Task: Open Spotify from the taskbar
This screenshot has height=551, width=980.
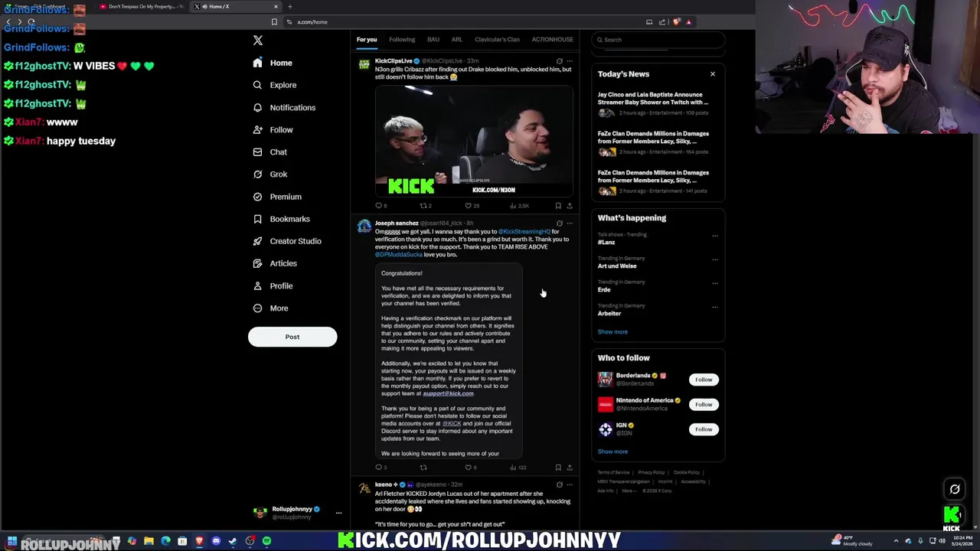Action: pyautogui.click(x=266, y=541)
